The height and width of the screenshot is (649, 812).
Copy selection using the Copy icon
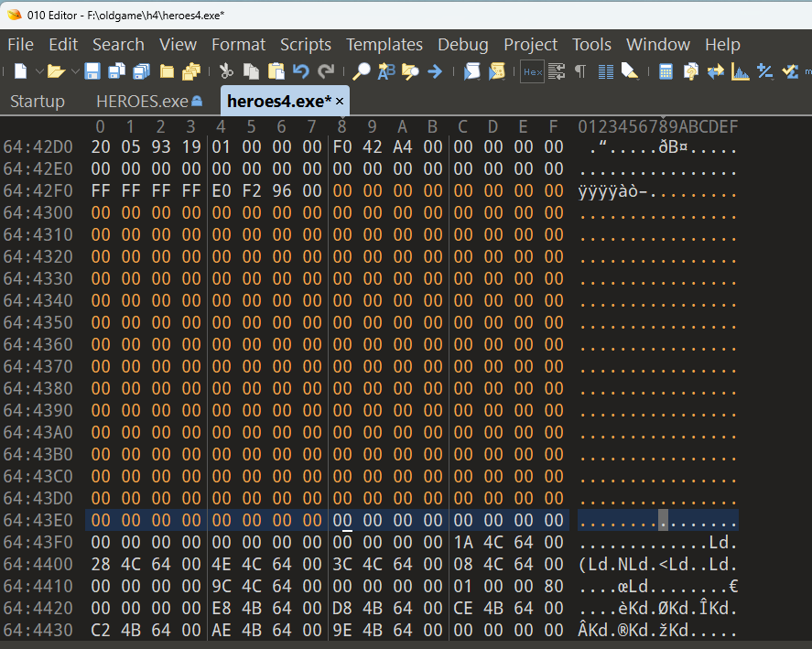pos(251,71)
